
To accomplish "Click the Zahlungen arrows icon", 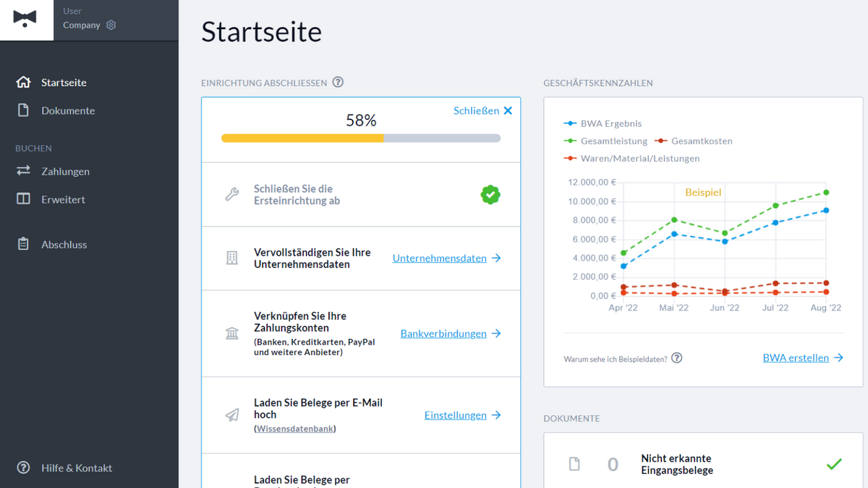I will [24, 171].
